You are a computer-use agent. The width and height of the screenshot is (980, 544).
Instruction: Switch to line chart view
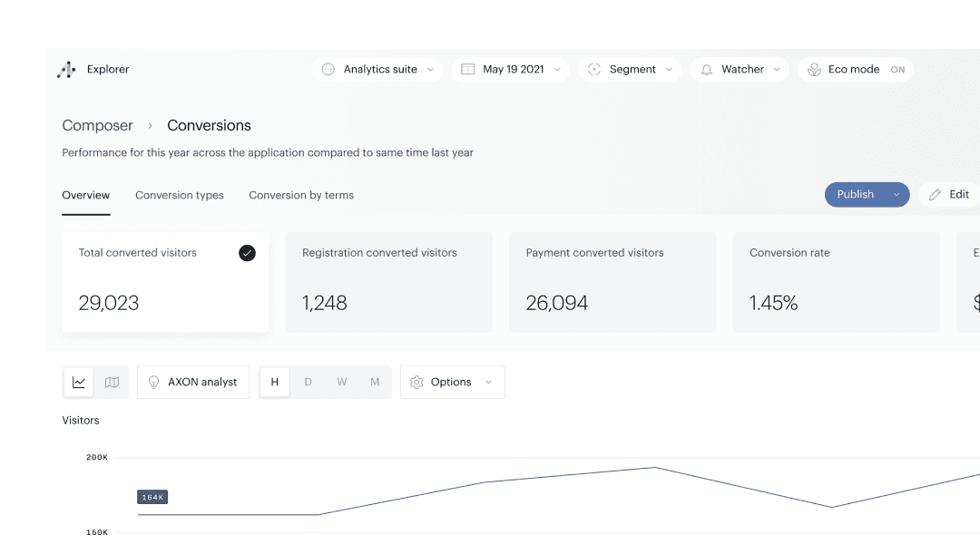click(x=79, y=383)
